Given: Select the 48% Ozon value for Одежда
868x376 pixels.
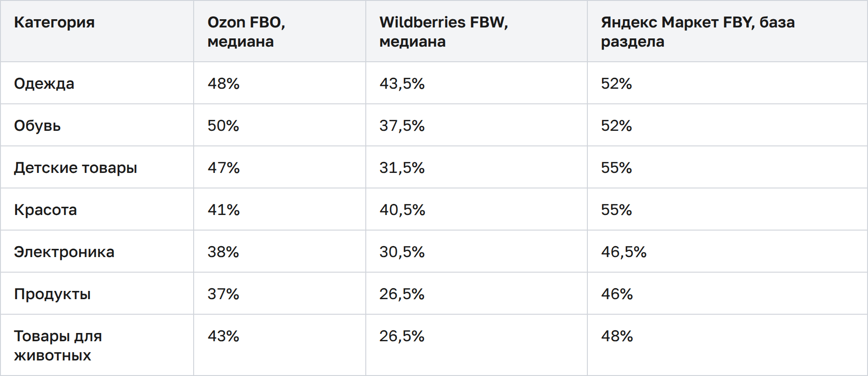Looking at the screenshot, I should (223, 84).
